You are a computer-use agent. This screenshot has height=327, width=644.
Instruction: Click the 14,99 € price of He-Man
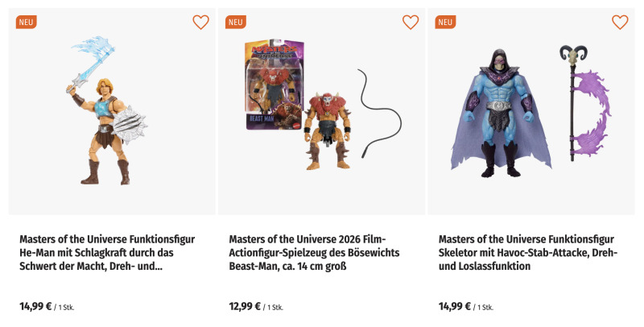[35, 306]
